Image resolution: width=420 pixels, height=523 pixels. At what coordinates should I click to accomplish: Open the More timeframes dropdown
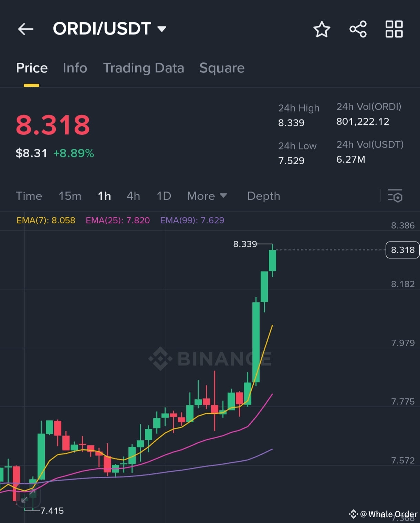click(207, 196)
